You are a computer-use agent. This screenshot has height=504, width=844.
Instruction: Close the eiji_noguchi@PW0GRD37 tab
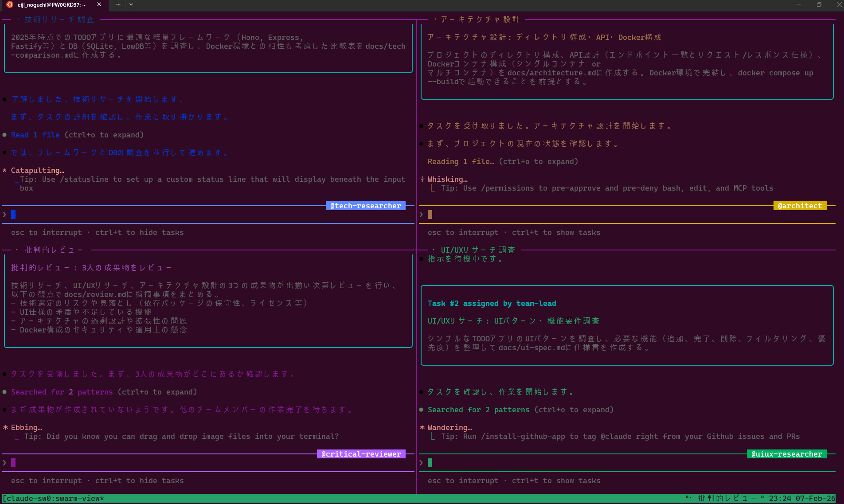tap(99, 4)
